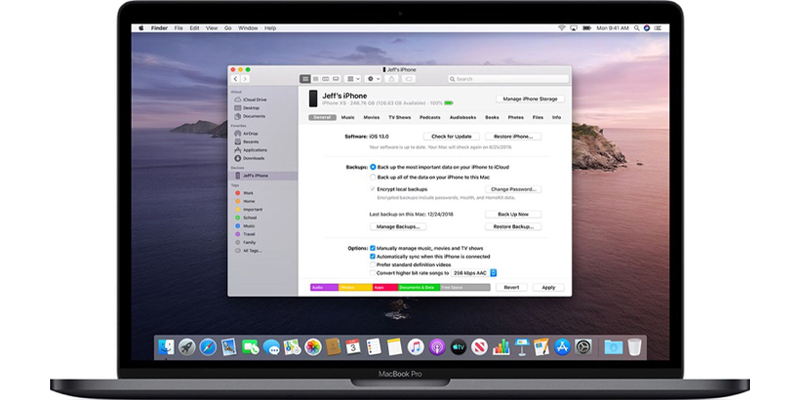Toggle Encrypt local backups checkbox
The width and height of the screenshot is (800, 400).
(373, 189)
